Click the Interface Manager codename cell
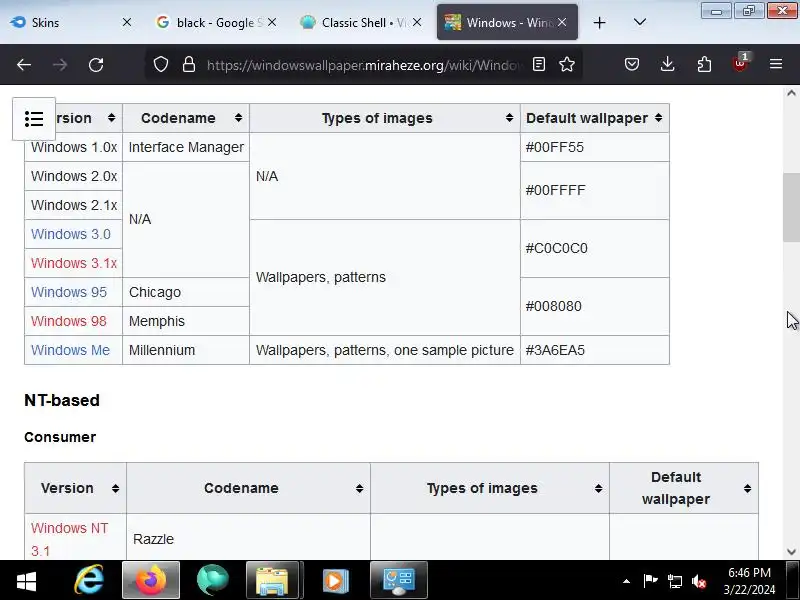Viewport: 800px width, 600px height. point(186,147)
